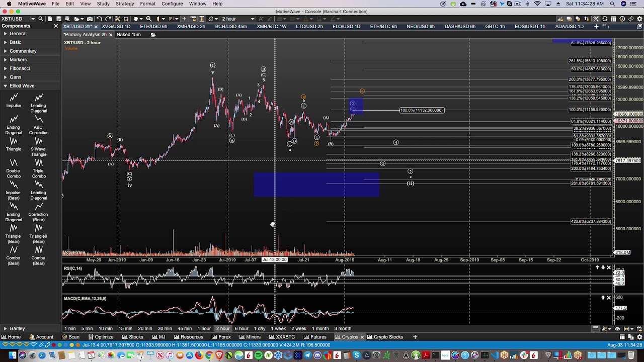Select the 9 Wave Triangle component
This screenshot has width=644, height=362.
tap(38, 146)
